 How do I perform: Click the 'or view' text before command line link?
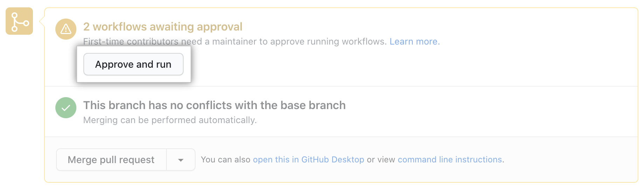pos(381,160)
